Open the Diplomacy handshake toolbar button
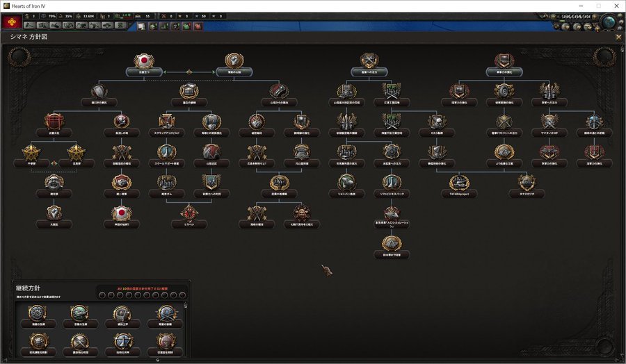Viewport: 626px width, 364px height. click(56, 26)
